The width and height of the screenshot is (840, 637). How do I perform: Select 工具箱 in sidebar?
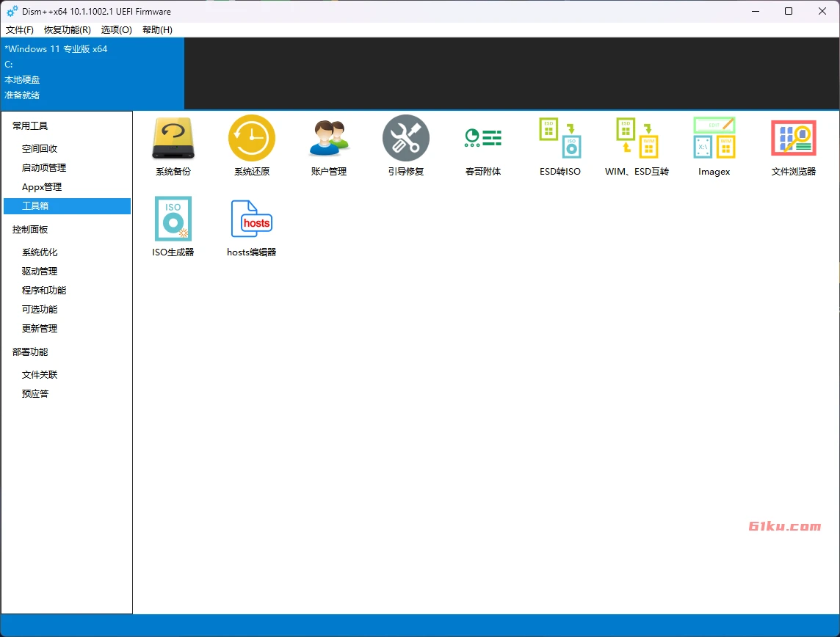pos(67,206)
